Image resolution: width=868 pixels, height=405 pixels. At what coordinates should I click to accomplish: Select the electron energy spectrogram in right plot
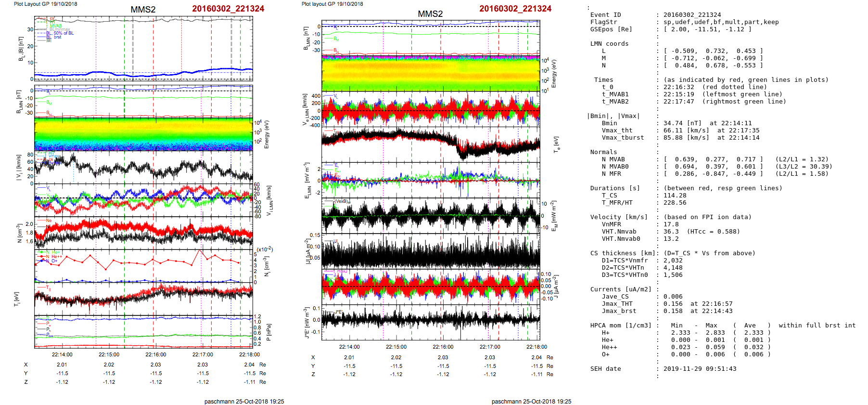coord(431,73)
